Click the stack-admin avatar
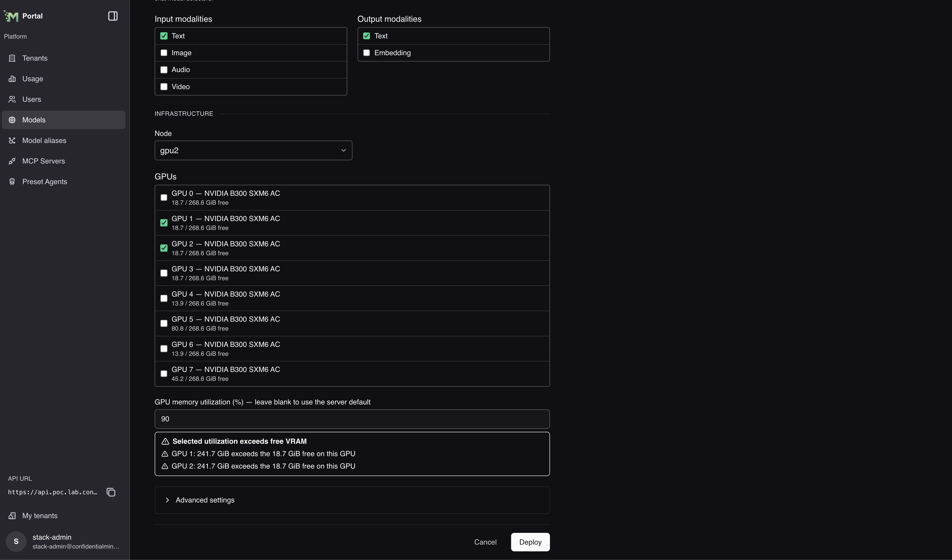Screen dimensions: 952x560 (16, 542)
